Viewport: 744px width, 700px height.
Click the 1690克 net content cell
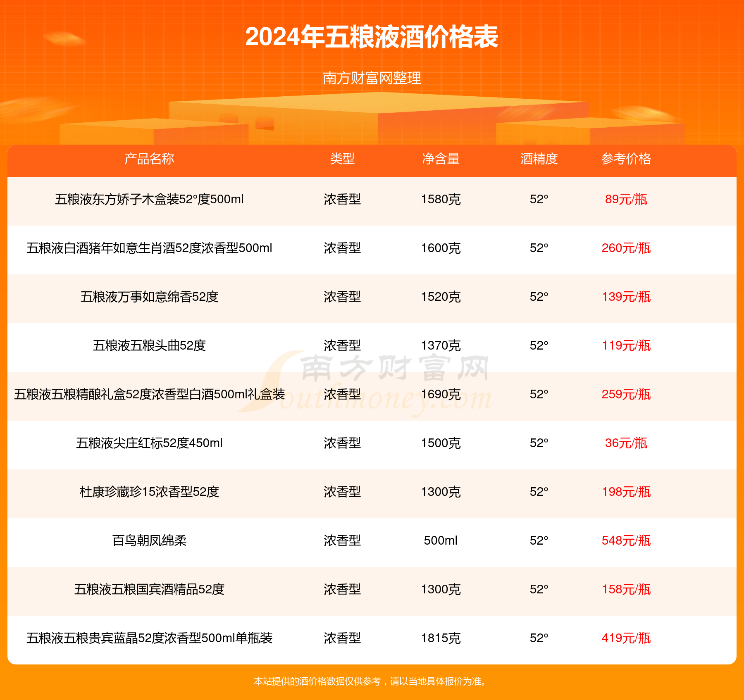coord(441,394)
